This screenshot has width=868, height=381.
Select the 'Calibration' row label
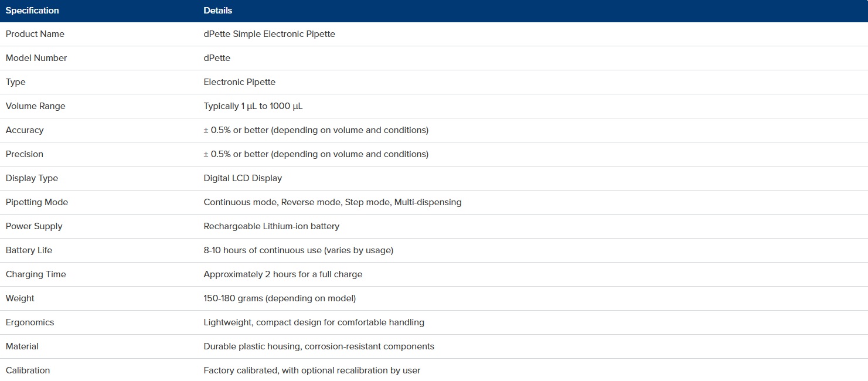click(x=28, y=370)
